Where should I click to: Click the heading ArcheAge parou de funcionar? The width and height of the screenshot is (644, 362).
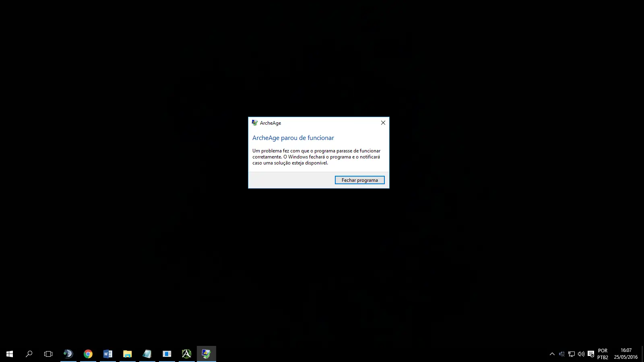click(293, 138)
